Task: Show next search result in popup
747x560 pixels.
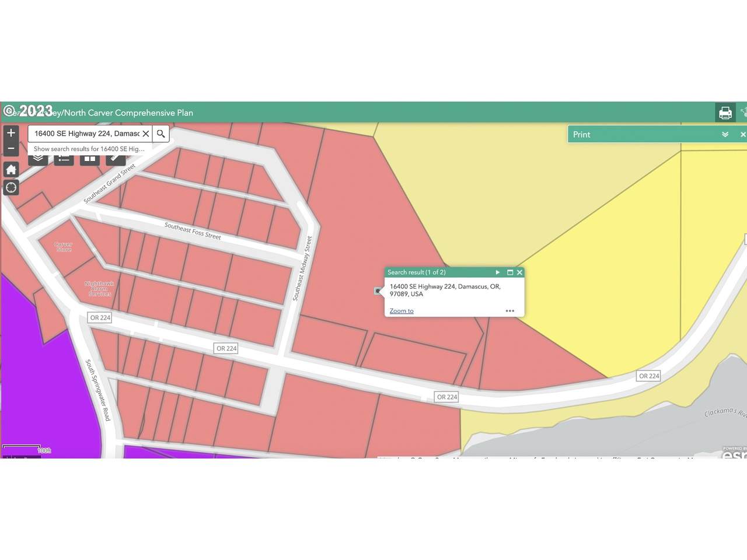Action: (x=497, y=272)
